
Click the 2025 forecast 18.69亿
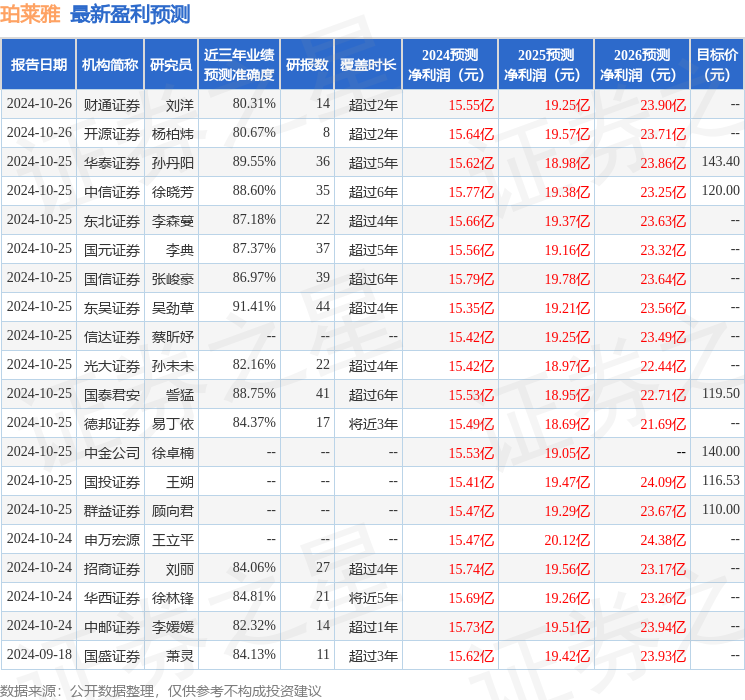[x=567, y=424]
